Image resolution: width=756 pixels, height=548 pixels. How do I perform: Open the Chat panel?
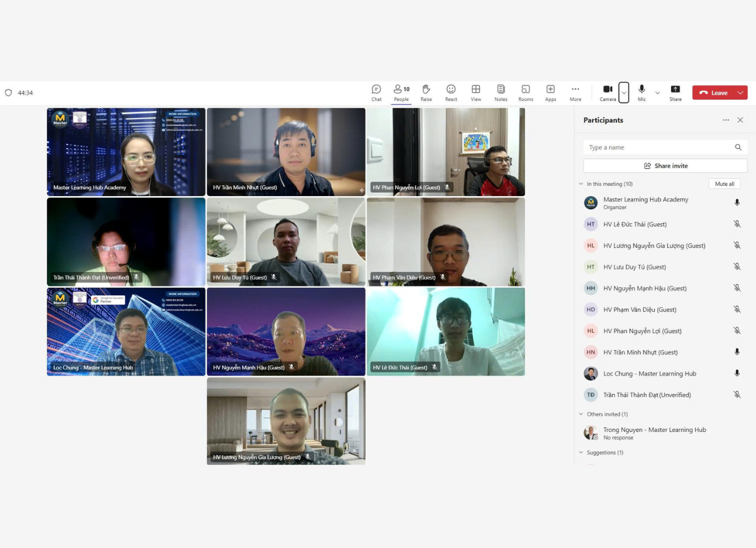[x=376, y=92]
